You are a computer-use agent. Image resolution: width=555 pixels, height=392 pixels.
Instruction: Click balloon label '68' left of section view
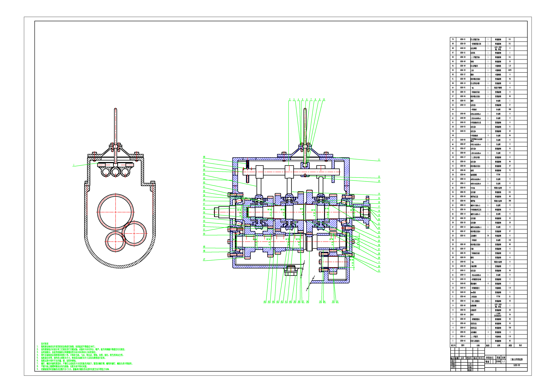[x=204, y=157]
